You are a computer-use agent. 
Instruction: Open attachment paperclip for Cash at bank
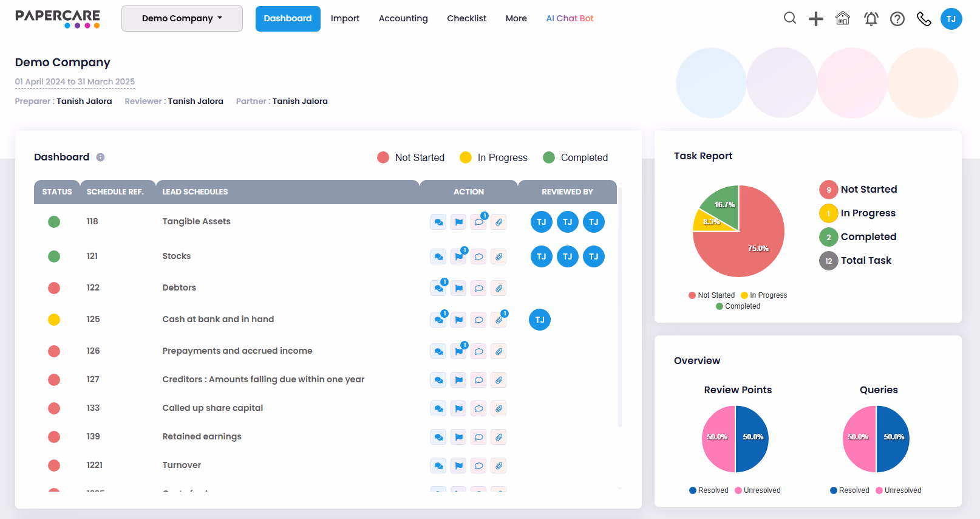499,320
